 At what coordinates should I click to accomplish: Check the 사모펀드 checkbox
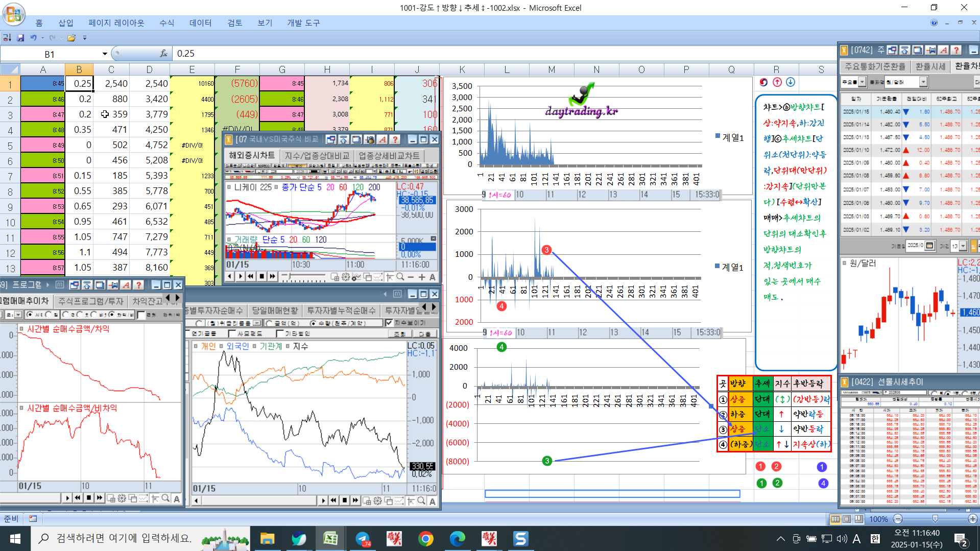[x=232, y=333]
